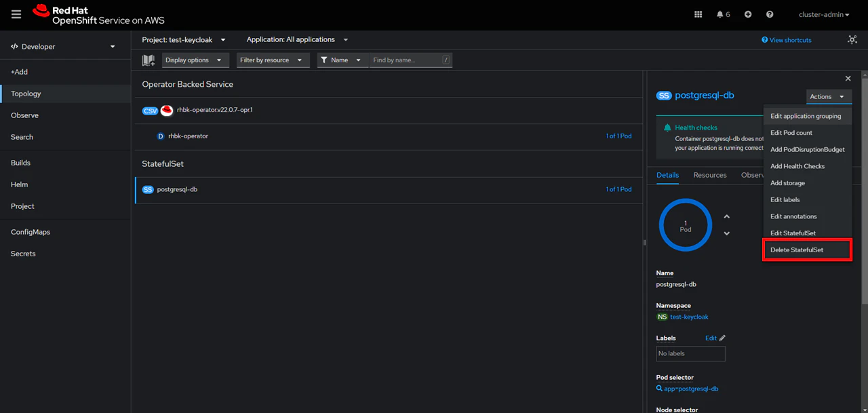Click 1 of 1 Pod for postgresql-db
This screenshot has height=413, width=868.
[x=618, y=190]
